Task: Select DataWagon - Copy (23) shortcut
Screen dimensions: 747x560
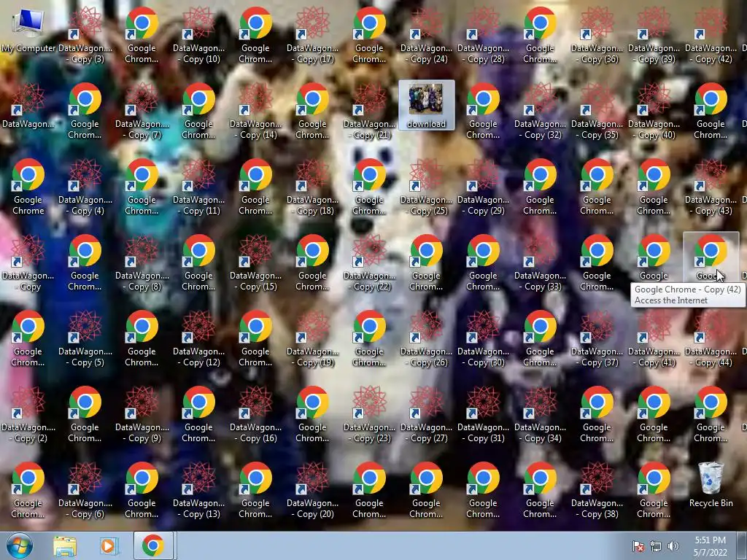Action: [x=370, y=413]
